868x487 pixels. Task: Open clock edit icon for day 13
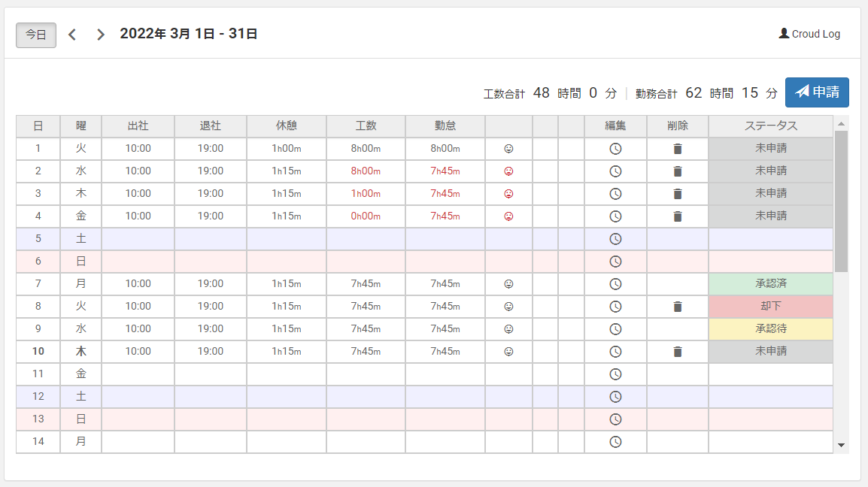(x=615, y=419)
